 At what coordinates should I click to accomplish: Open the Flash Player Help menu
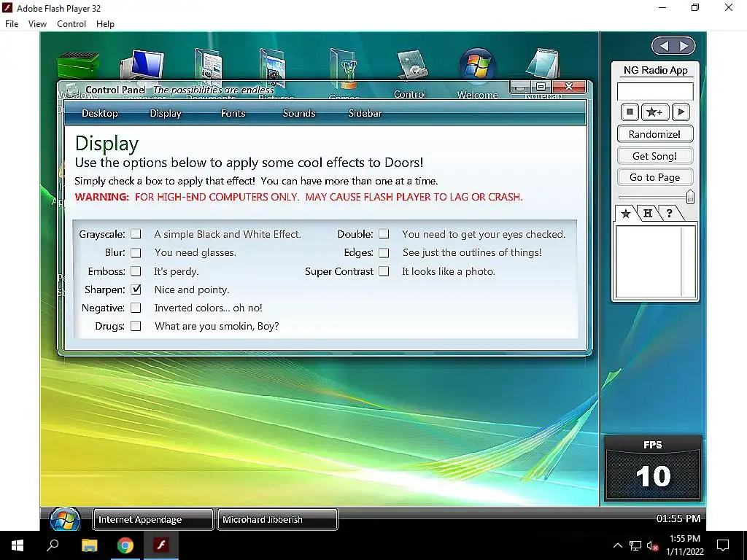(105, 24)
